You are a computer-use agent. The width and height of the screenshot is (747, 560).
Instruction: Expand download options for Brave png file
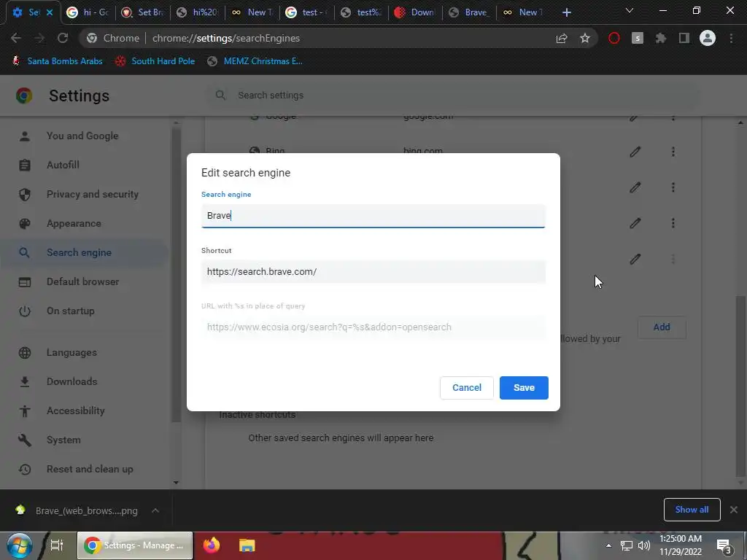[155, 510]
